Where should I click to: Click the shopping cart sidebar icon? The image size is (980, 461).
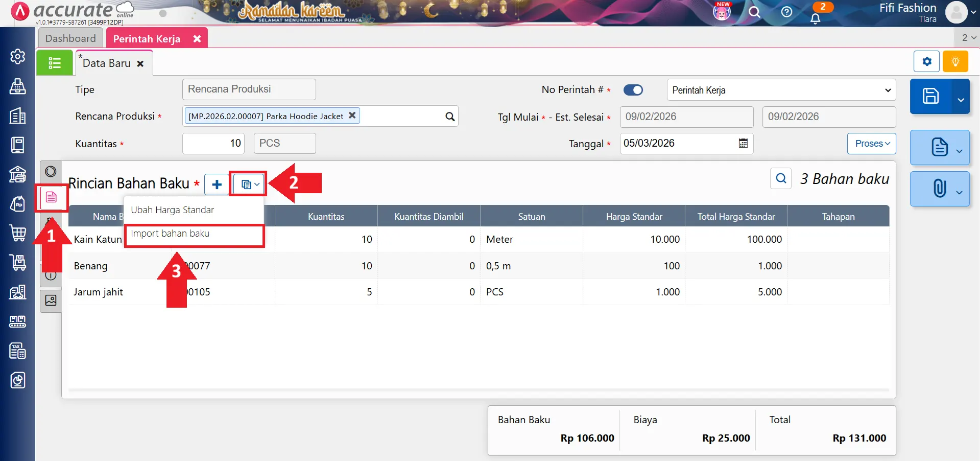(18, 233)
